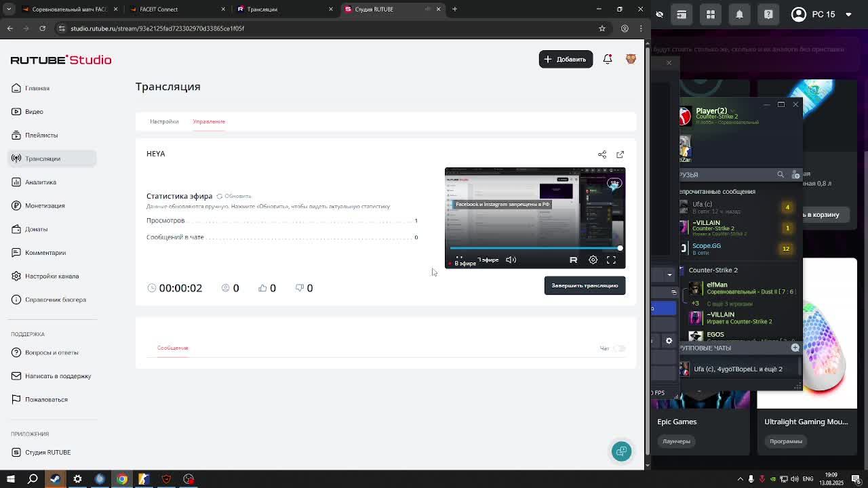
Task: Add a friend in Steam friends list
Action: coord(796,175)
